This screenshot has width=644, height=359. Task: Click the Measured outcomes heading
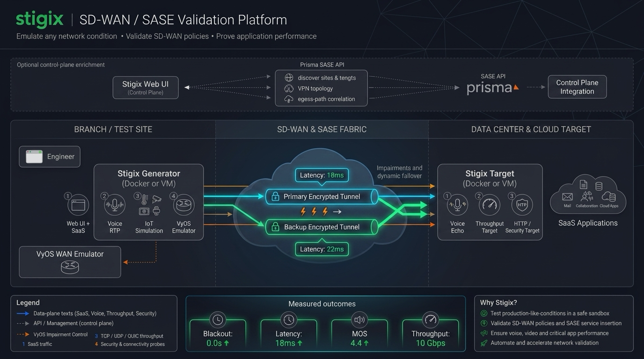coord(322,304)
